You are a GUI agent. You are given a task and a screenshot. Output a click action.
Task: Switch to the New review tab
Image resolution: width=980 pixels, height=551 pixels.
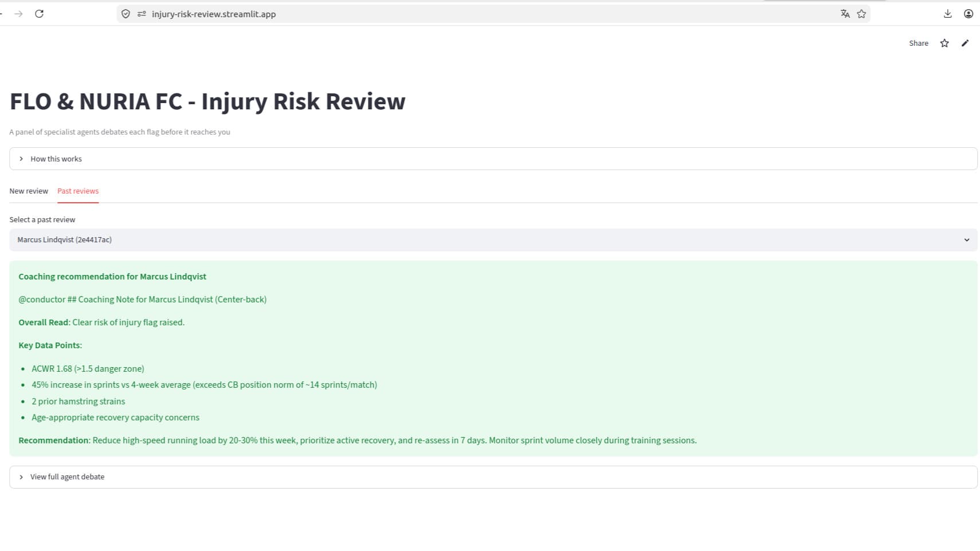(29, 191)
